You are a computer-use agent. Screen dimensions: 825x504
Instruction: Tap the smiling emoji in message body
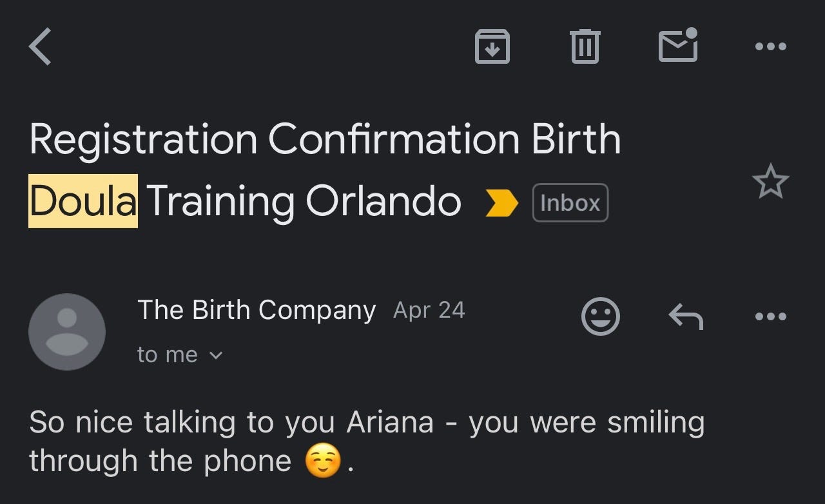(x=322, y=461)
